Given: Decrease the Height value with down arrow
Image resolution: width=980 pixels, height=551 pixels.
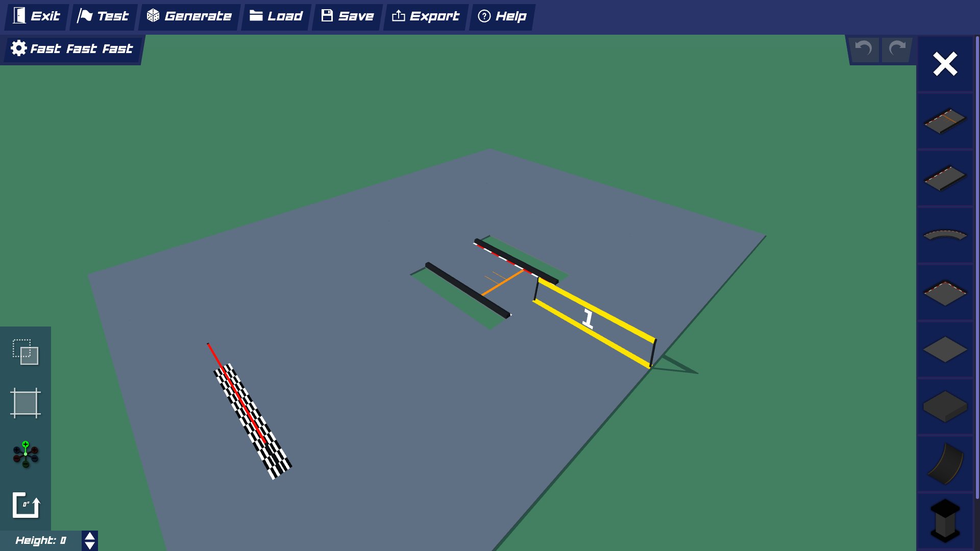Looking at the screenshot, I should click(90, 546).
